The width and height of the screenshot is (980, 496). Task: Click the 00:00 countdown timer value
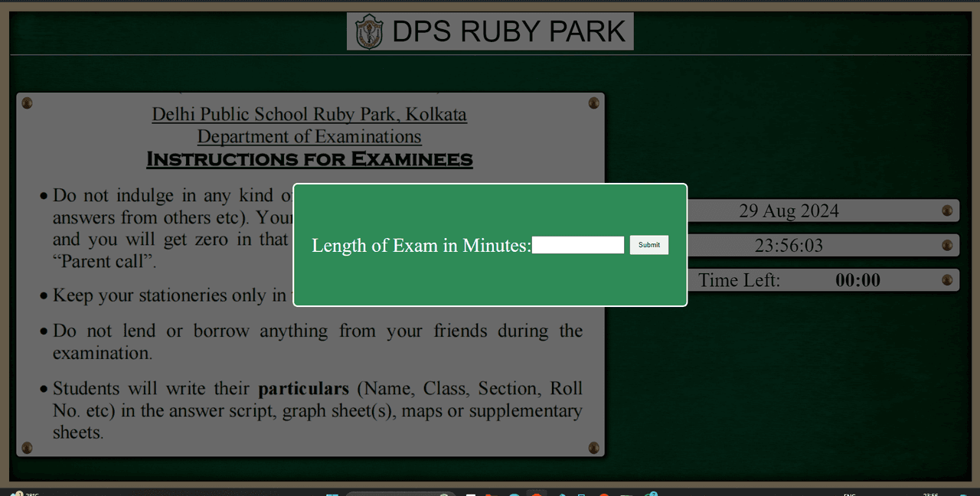pos(857,280)
